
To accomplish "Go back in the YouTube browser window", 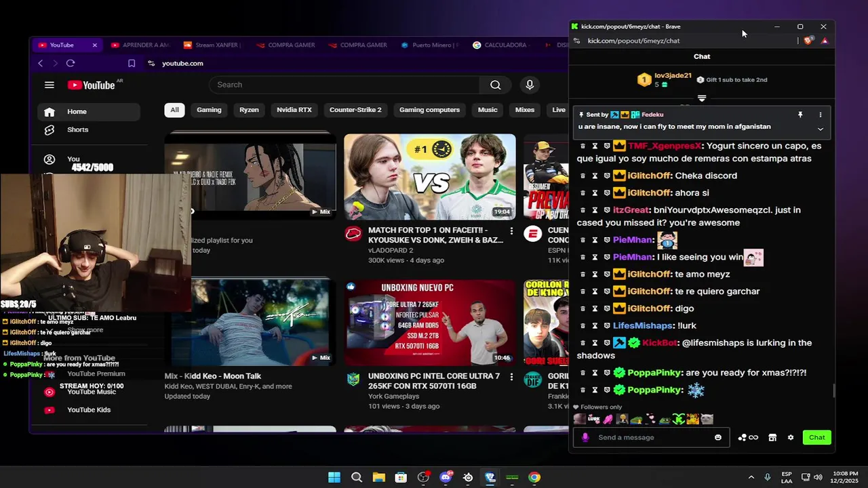I will (x=40, y=63).
